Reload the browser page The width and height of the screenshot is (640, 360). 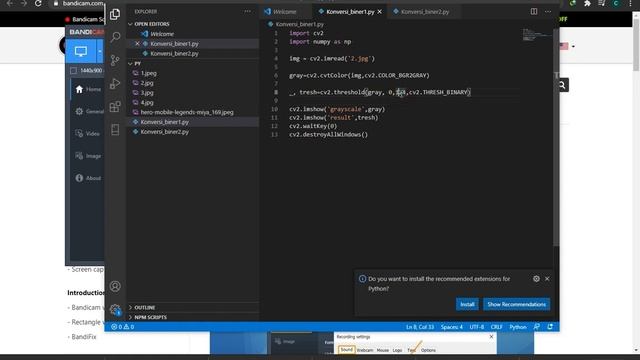[38, 3]
